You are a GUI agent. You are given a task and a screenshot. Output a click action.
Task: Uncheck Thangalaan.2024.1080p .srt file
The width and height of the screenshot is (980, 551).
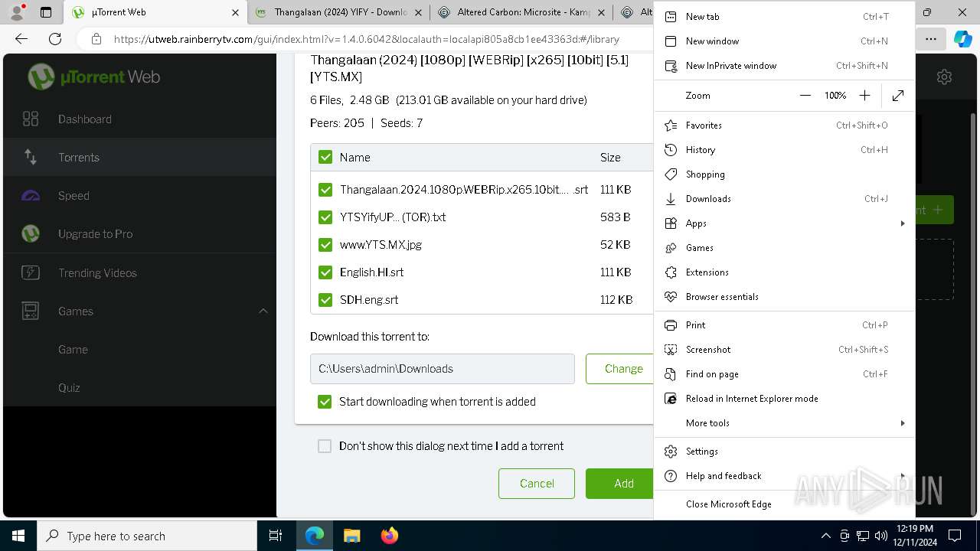[325, 189]
